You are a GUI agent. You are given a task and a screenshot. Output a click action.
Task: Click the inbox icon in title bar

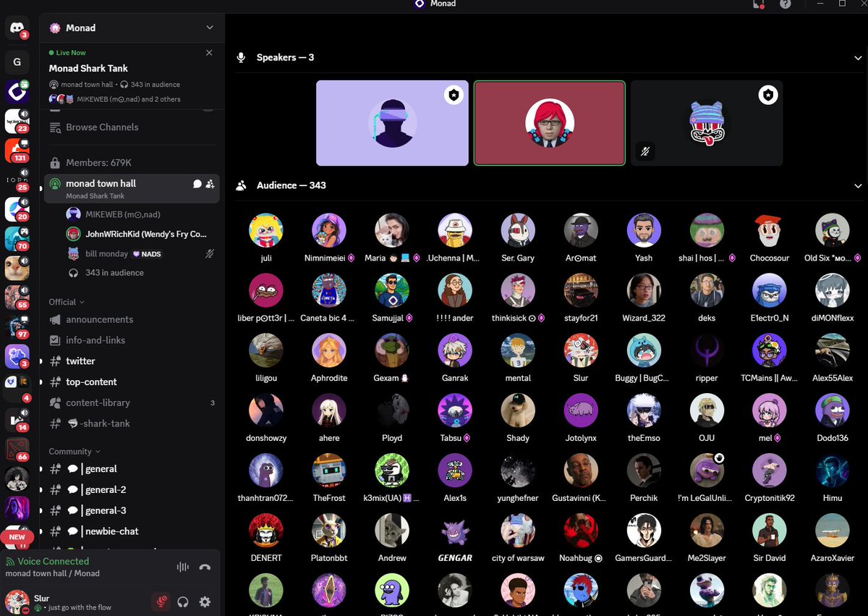758,4
